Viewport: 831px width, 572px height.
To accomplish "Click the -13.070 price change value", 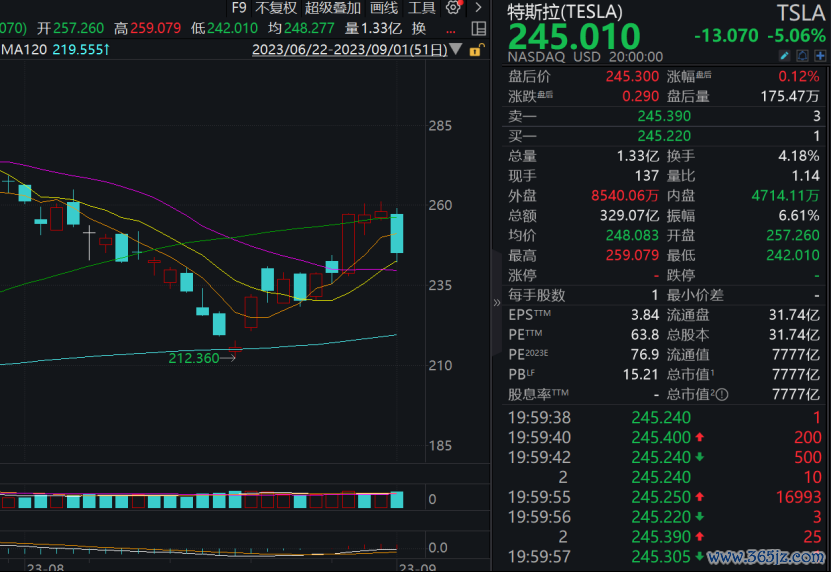I will click(x=727, y=36).
